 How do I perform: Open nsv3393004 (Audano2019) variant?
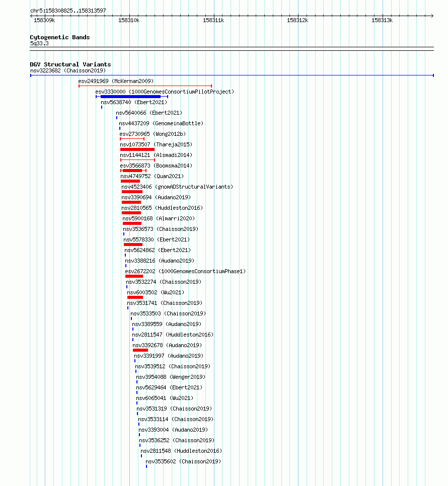(x=173, y=429)
